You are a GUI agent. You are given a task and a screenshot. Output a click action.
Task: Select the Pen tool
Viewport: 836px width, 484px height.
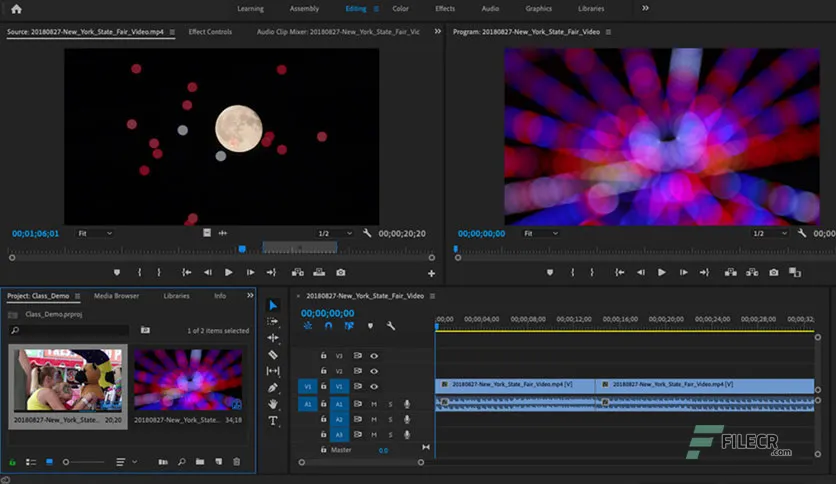(273, 387)
